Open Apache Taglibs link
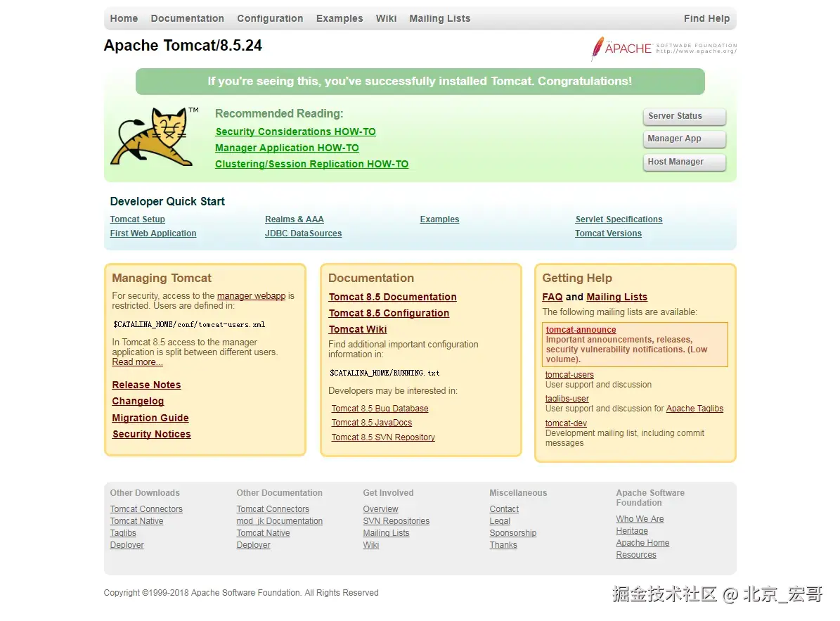 pos(694,409)
